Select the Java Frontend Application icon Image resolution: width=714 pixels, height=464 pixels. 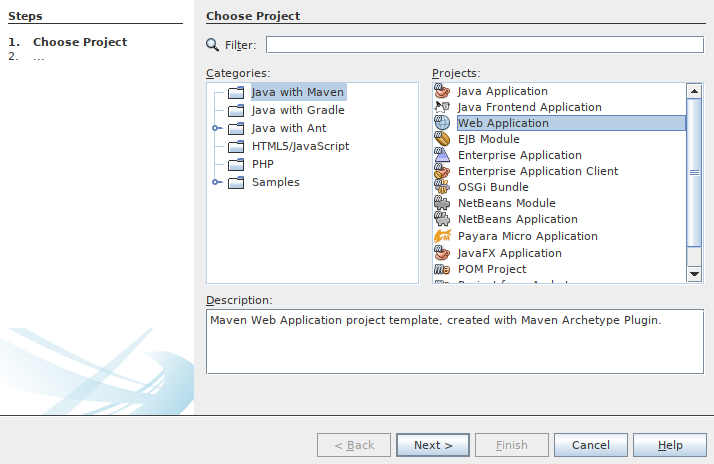(x=443, y=107)
